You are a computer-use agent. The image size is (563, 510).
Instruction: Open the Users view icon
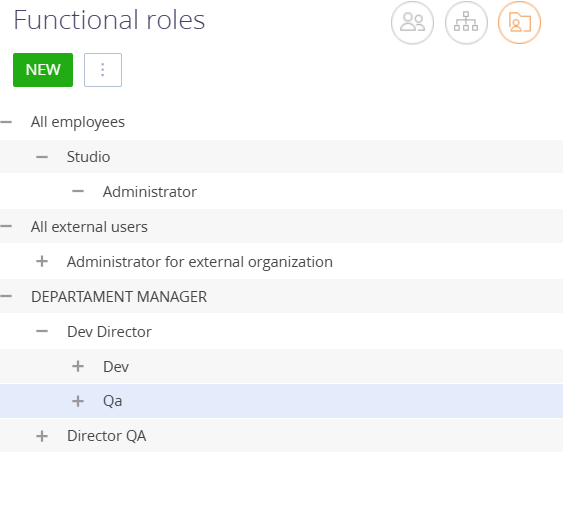(412, 23)
